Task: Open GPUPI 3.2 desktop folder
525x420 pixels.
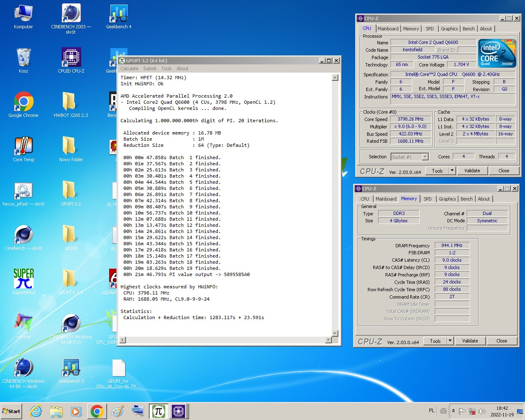Action: pos(71,194)
